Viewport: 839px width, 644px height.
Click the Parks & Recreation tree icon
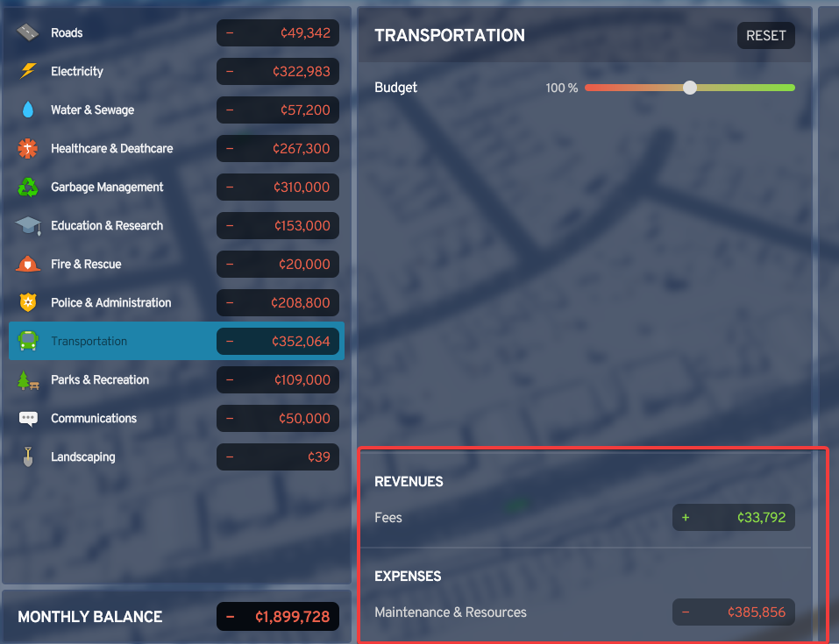(x=28, y=380)
